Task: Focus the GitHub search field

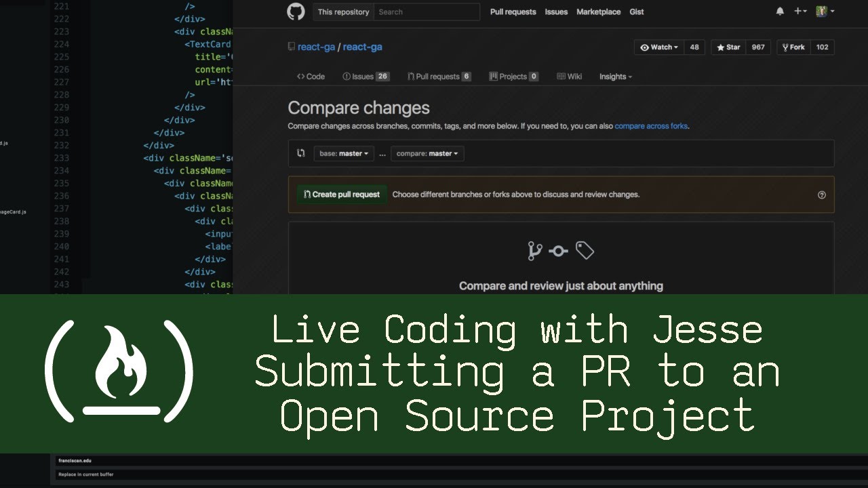Action: pos(427,12)
